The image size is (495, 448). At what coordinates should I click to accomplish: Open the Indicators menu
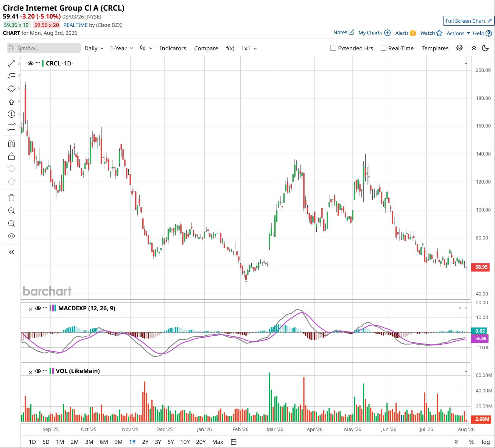pos(173,48)
